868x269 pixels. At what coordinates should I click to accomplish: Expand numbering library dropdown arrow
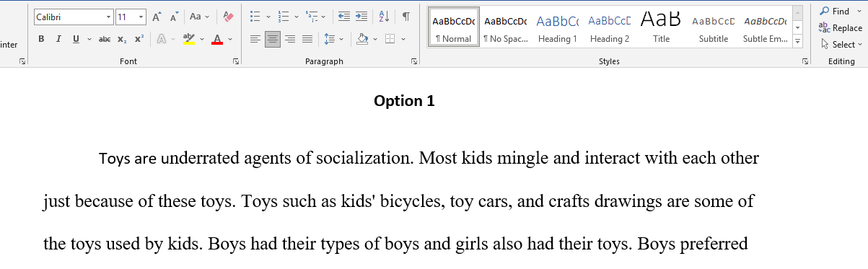297,17
